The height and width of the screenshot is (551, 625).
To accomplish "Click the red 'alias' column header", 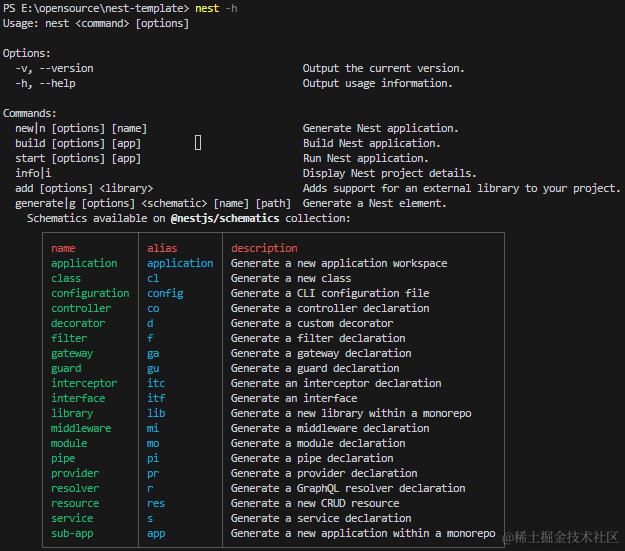I will pyautogui.click(x=162, y=248).
